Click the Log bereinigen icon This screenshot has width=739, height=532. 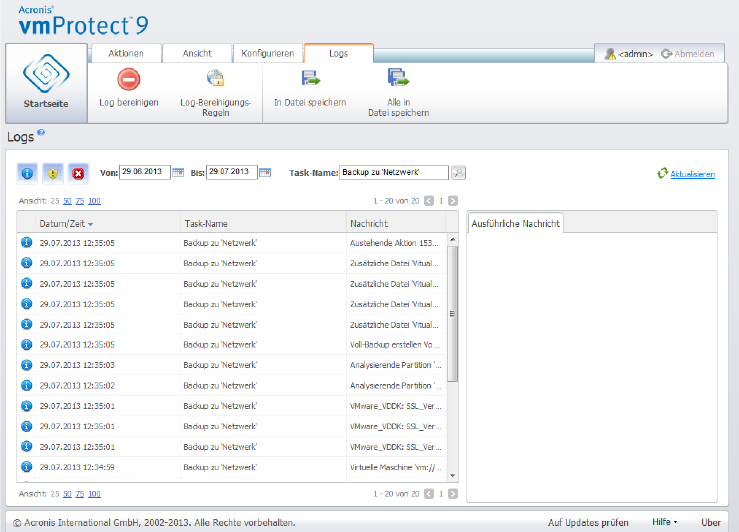click(128, 79)
